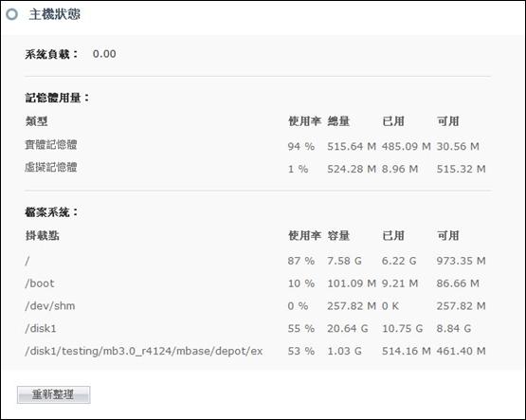Select the 515.64 M total memory value
This screenshot has width=526, height=420.
point(352,147)
